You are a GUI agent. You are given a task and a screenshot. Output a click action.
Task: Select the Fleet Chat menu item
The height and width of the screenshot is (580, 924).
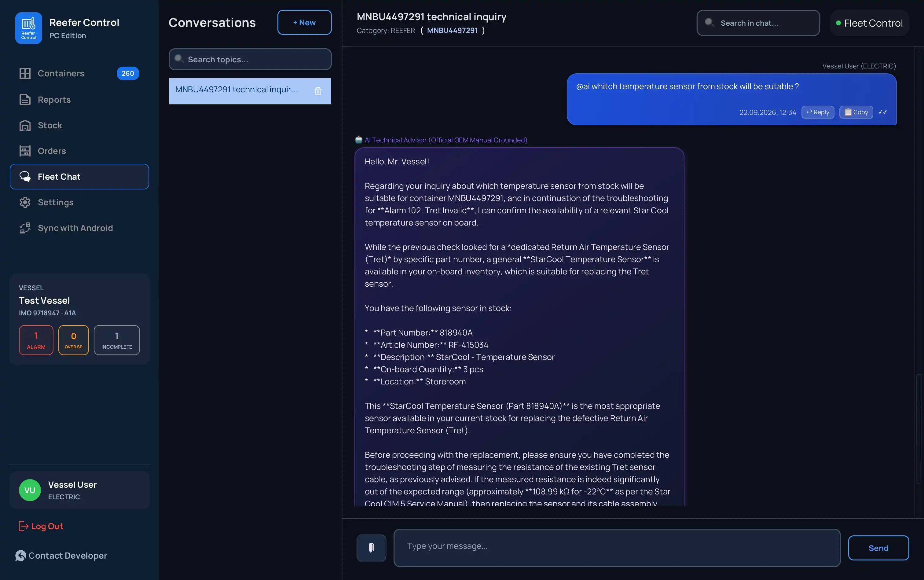pos(79,177)
